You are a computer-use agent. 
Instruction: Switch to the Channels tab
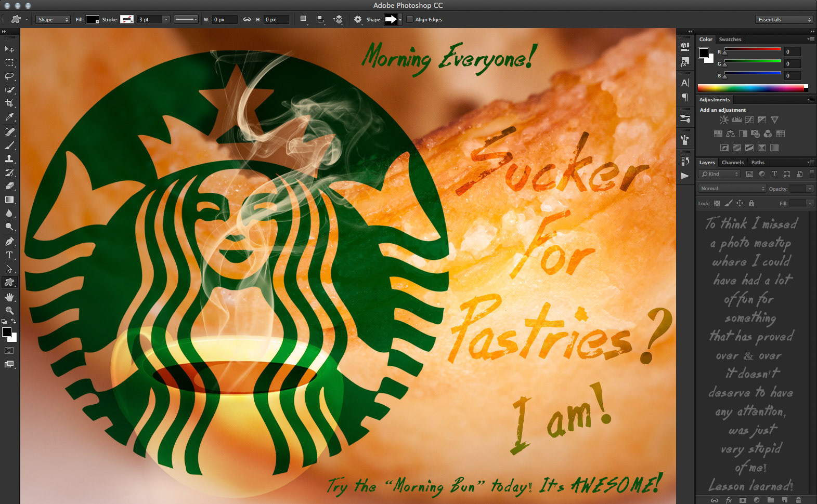click(x=732, y=163)
